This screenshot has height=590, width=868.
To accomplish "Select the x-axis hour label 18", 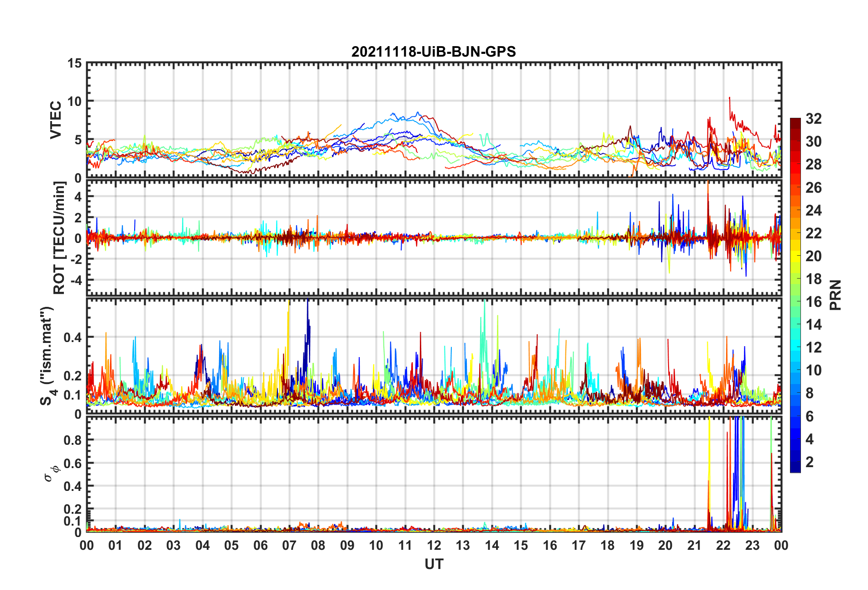I will click(x=607, y=545).
